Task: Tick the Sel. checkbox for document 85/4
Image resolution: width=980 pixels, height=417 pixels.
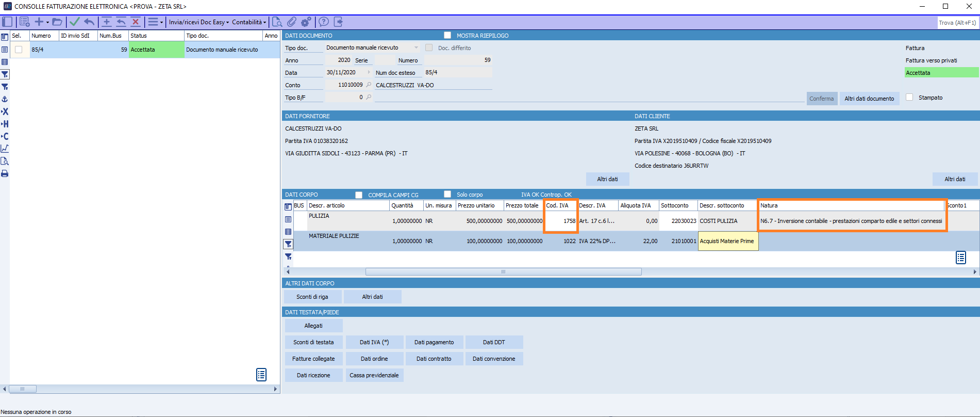Action: coord(19,50)
